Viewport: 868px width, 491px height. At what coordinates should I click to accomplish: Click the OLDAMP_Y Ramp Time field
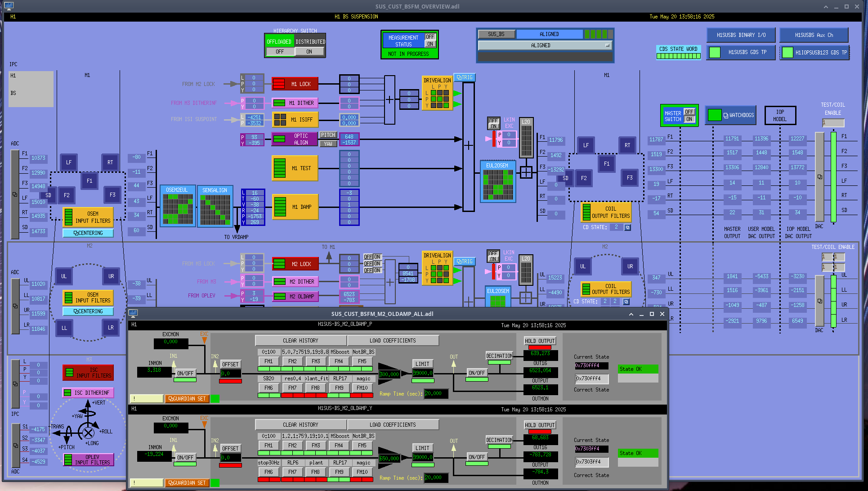[436, 477]
